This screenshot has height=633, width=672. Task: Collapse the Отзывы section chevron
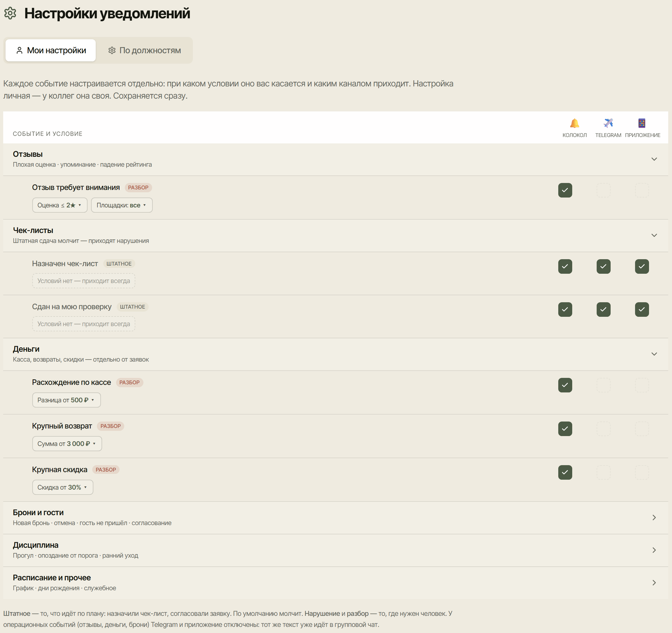[654, 159]
